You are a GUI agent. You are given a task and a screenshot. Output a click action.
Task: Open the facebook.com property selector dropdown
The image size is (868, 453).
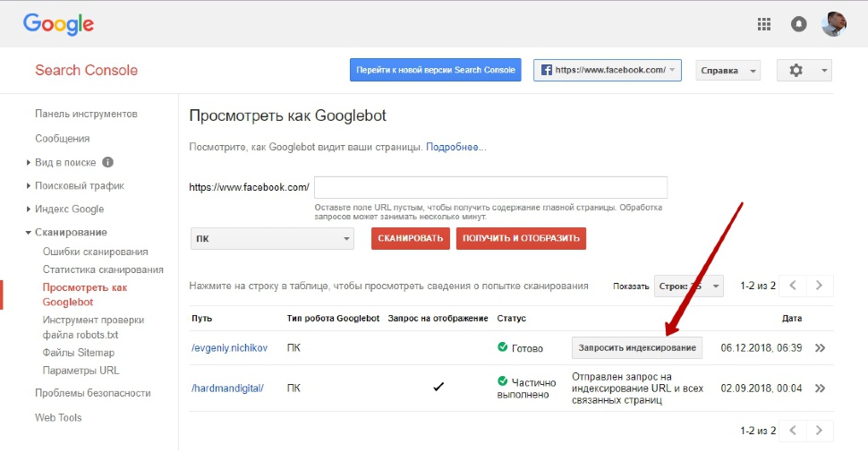[608, 71]
